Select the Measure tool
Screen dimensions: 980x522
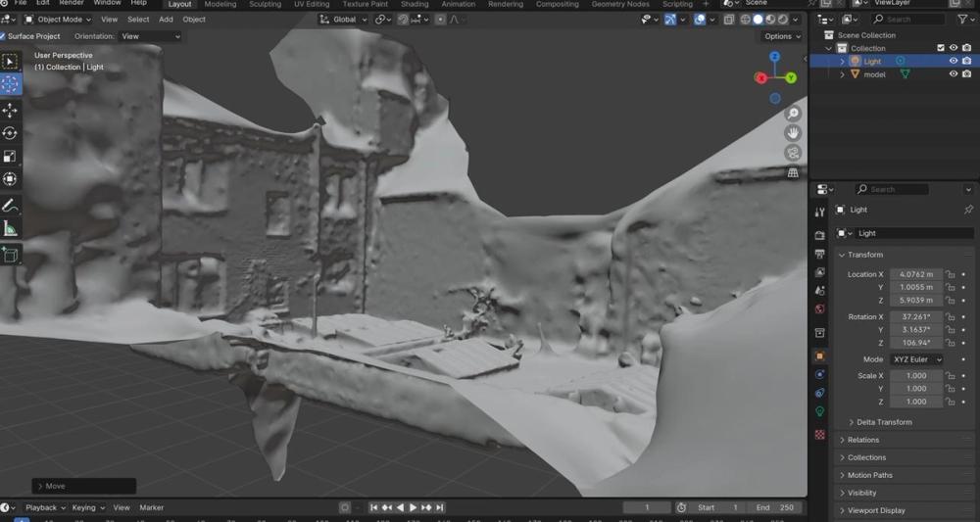tap(10, 229)
